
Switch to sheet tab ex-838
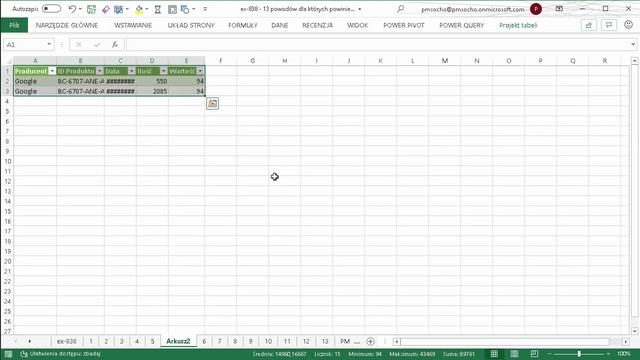[x=67, y=341]
